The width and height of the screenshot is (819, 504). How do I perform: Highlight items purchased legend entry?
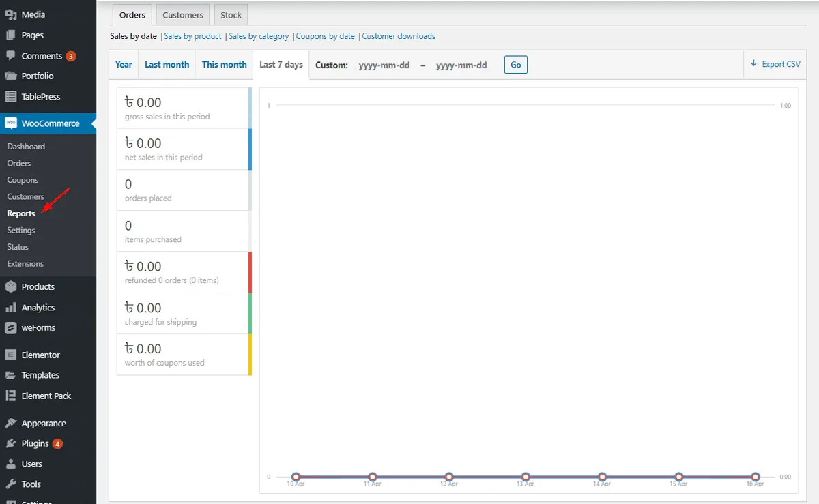(184, 231)
